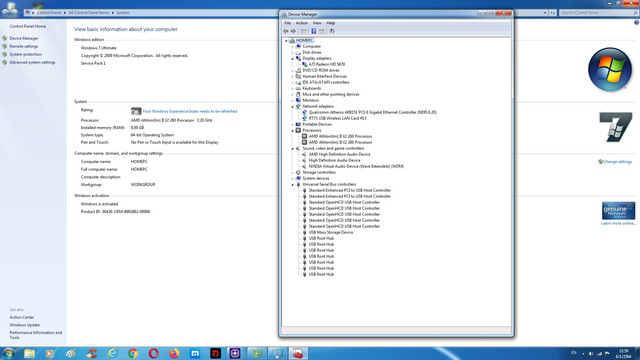Click the Windows 7 genuine Microsoft badge
This screenshot has height=360, width=640.
618,211
